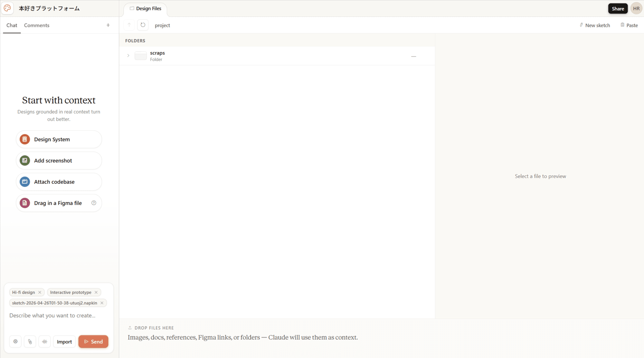644x358 pixels.
Task: Open Figma file help question icon
Action: click(x=94, y=203)
